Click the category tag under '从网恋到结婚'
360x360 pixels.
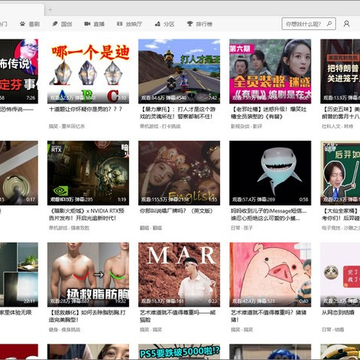pyautogui.click(x=333, y=330)
